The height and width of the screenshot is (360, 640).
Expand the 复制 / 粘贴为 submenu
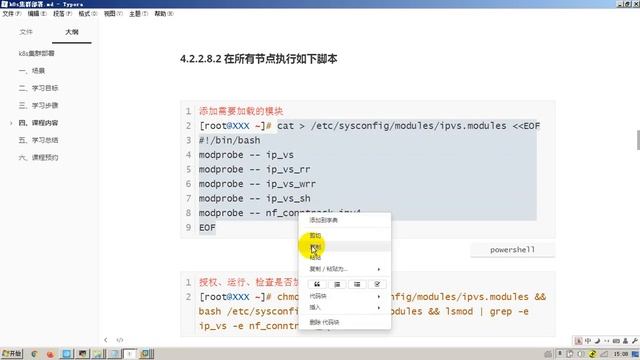pyautogui.click(x=345, y=269)
